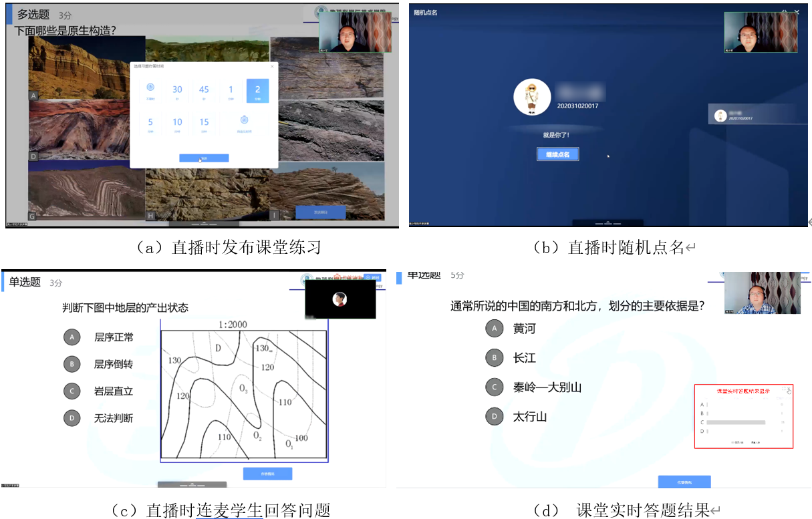The image size is (812, 519).
Task: Select option C 岩层直立
Action: point(72,391)
